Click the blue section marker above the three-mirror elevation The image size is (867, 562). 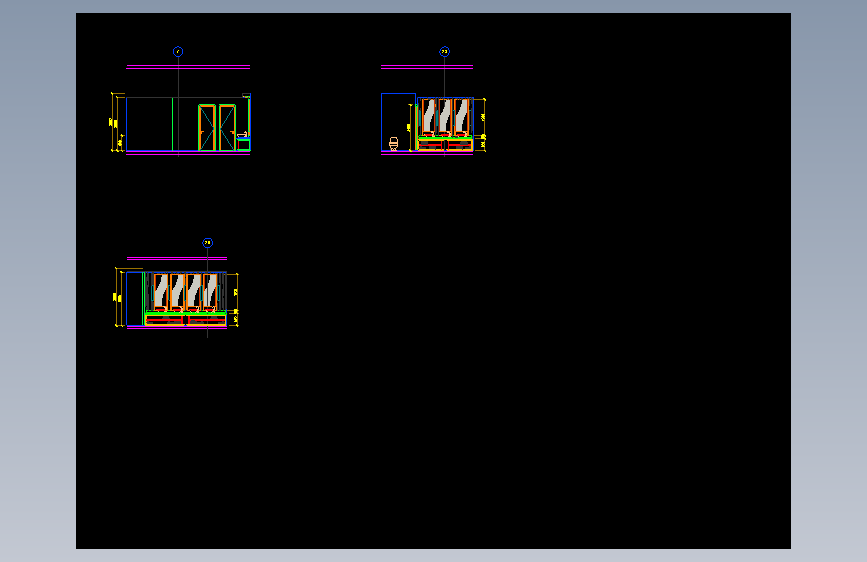(x=445, y=51)
